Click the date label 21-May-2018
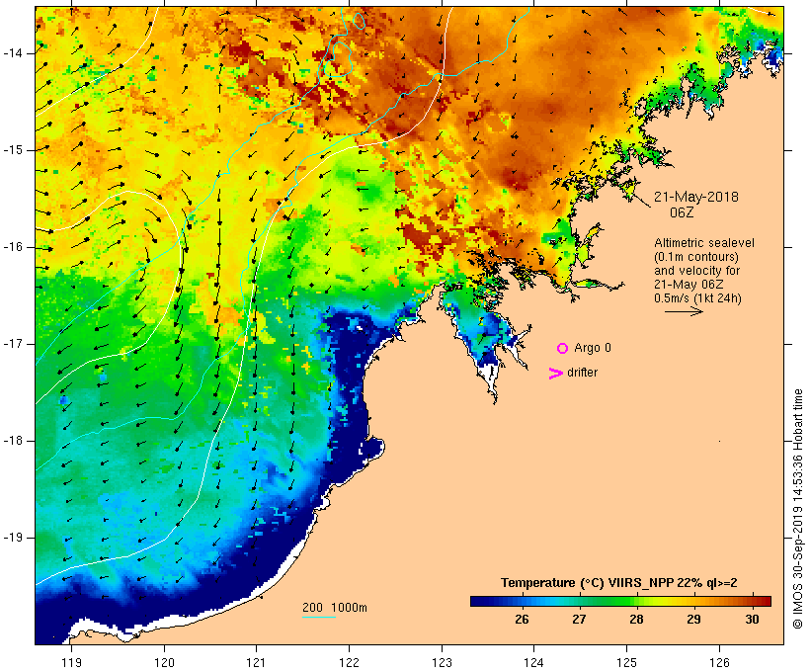810x672 pixels. 696,197
